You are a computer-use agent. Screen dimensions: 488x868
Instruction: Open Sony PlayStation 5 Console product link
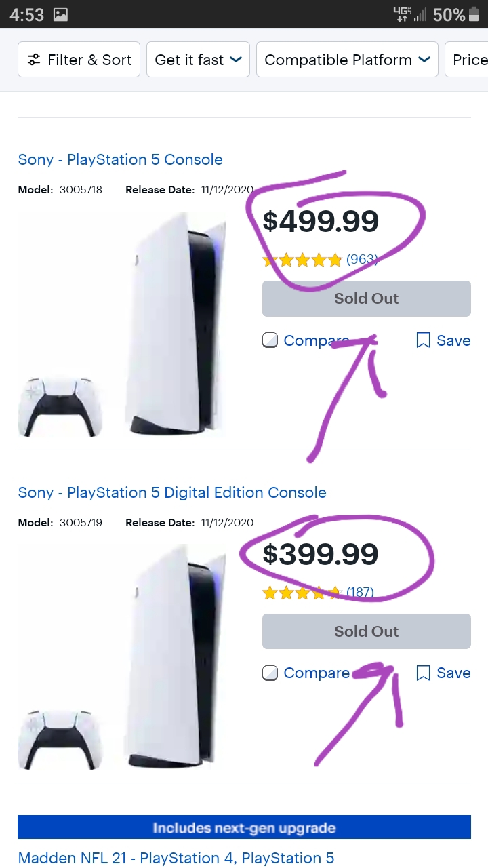(x=120, y=159)
